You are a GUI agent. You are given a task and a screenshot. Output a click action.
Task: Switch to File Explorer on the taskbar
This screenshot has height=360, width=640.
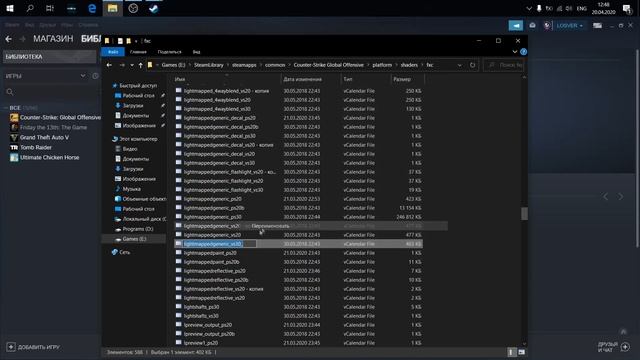113,8
